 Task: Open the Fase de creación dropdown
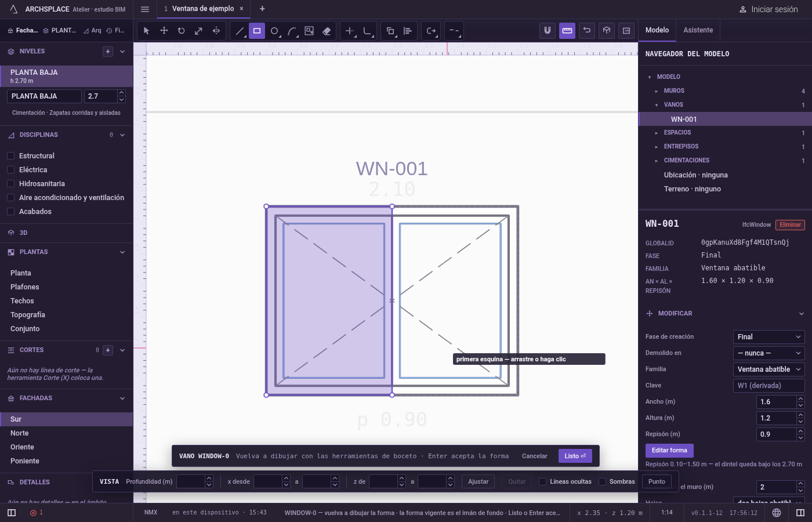point(769,337)
